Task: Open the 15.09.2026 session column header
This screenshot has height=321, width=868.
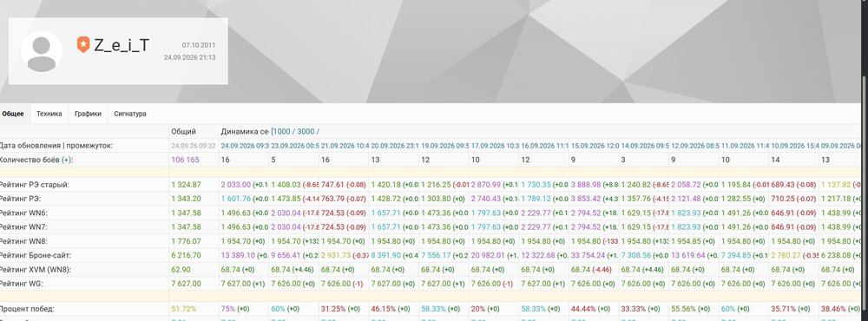Action: [x=595, y=146]
